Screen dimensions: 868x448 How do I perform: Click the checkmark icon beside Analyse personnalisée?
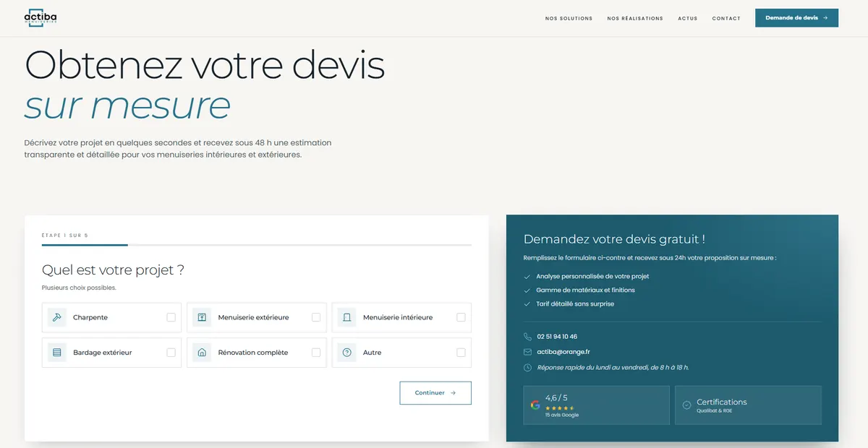tap(527, 277)
